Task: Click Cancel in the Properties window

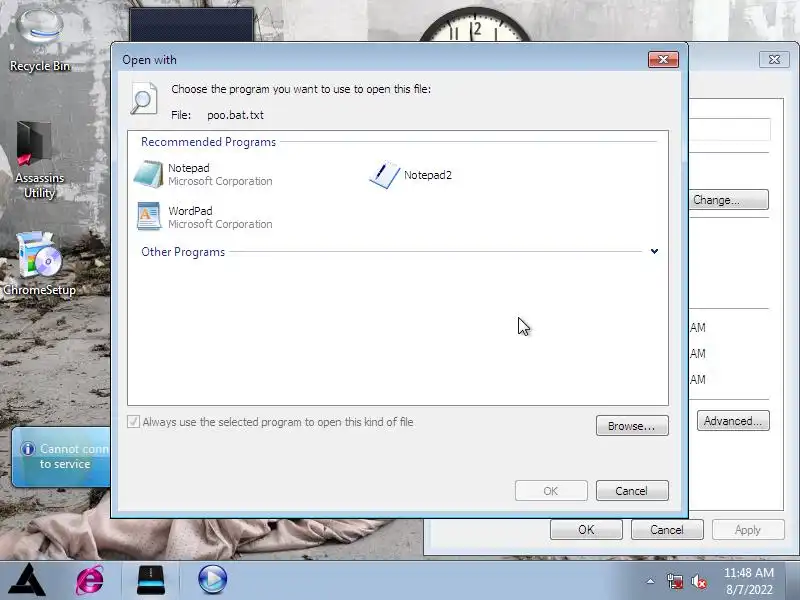Action: (x=667, y=530)
